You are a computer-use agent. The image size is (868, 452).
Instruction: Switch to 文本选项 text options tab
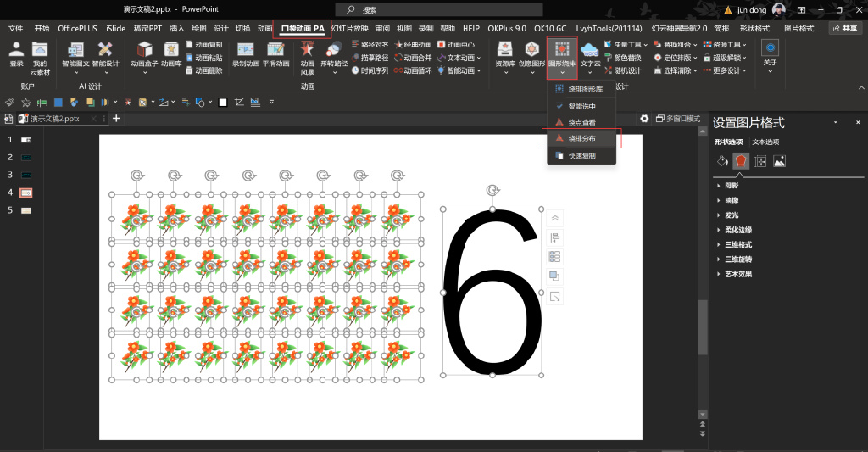tap(765, 142)
